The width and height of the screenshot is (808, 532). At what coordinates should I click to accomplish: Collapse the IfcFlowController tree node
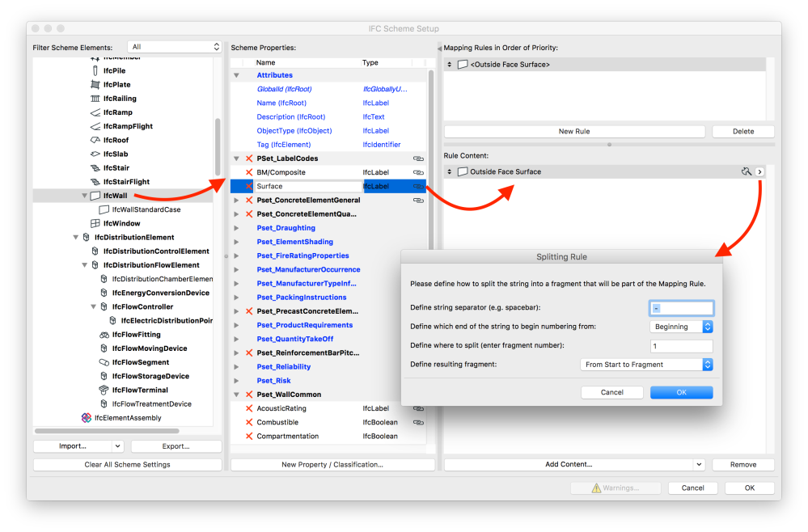93,307
